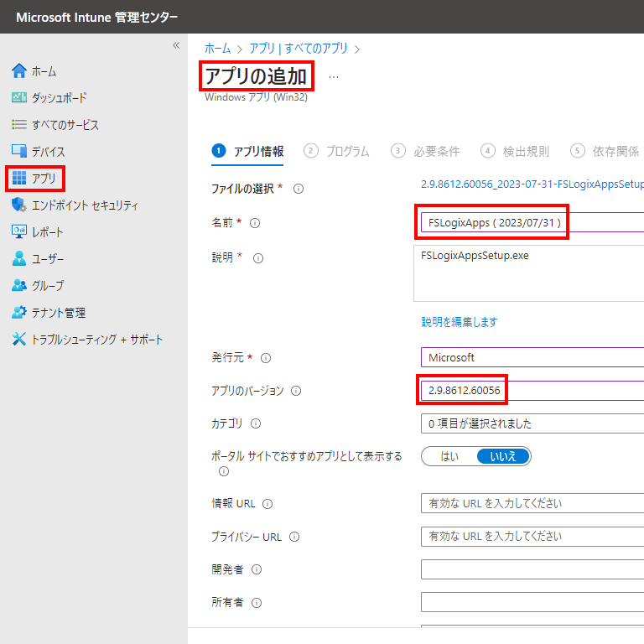The image size is (644, 644).
Task: Open Tenant Administration gear icon
Action: (x=19, y=312)
